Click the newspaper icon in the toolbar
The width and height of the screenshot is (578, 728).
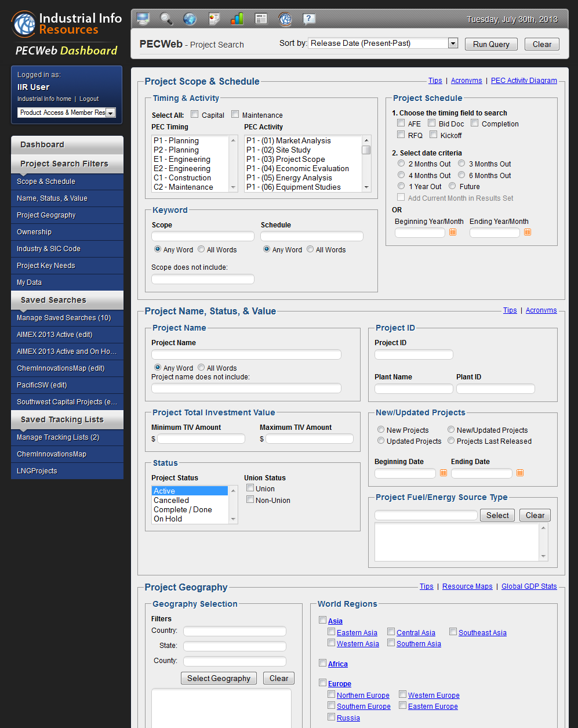tap(261, 19)
